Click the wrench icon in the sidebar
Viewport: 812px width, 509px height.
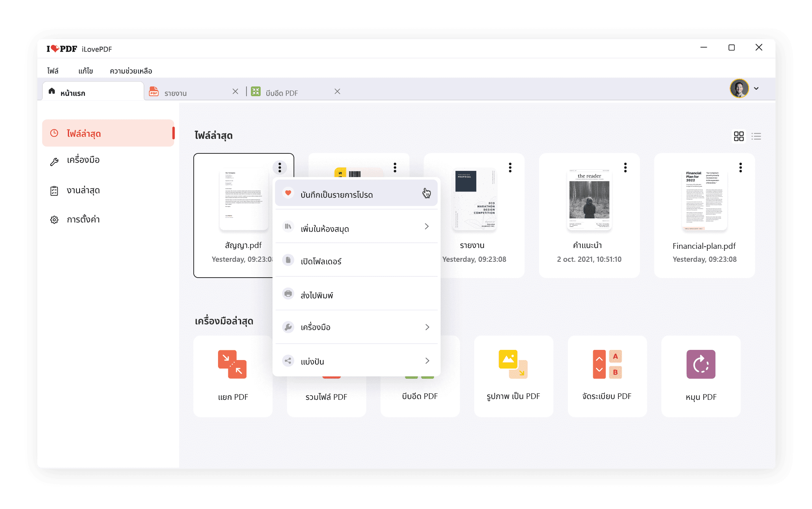pyautogui.click(x=54, y=162)
